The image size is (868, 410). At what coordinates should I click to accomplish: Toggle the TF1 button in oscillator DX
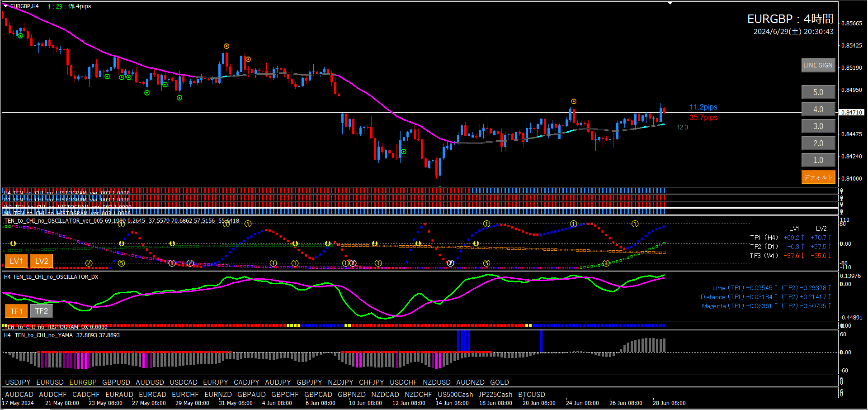coord(16,311)
